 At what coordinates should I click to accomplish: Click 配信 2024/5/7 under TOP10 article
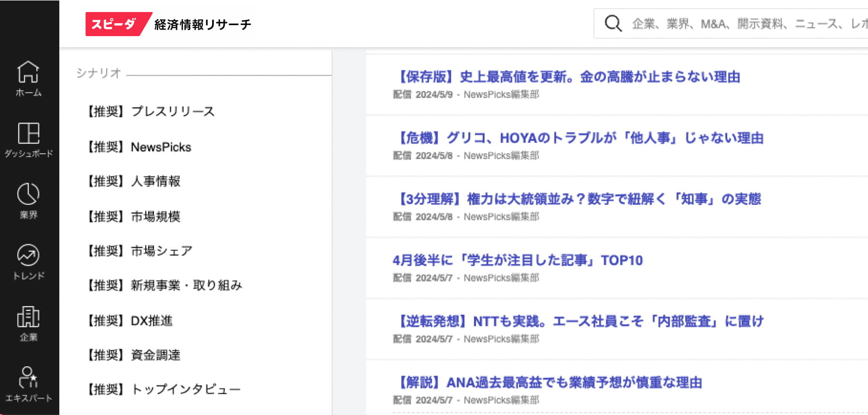[x=423, y=278]
